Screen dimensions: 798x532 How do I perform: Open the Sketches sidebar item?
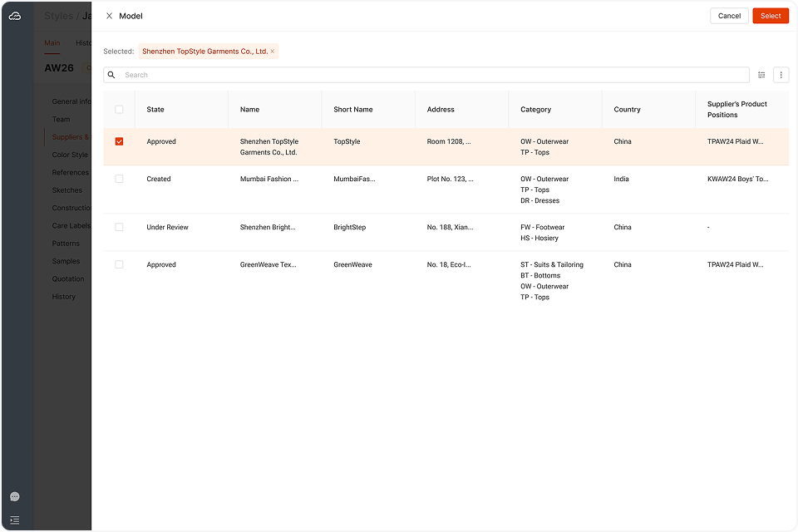tap(67, 190)
